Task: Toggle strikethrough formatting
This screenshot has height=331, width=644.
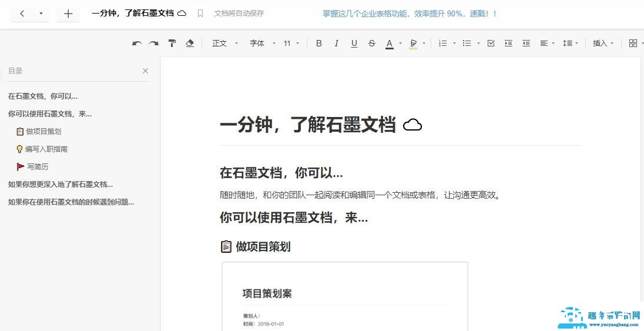Action: 372,43
